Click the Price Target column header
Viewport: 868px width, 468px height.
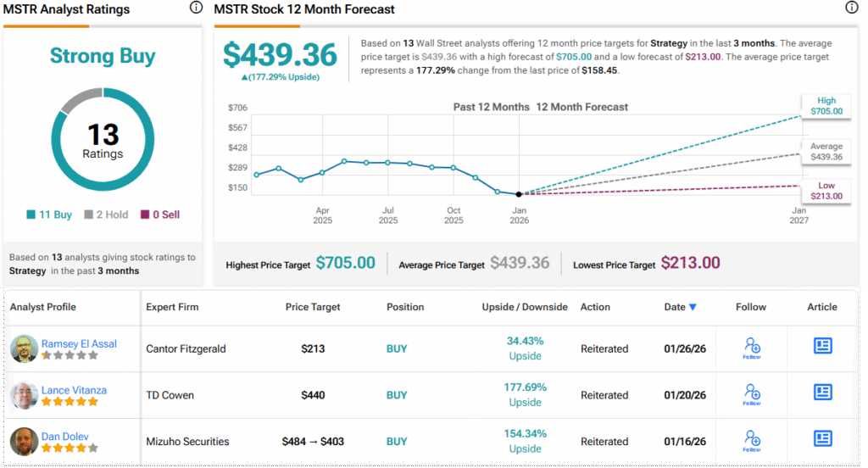(x=314, y=307)
